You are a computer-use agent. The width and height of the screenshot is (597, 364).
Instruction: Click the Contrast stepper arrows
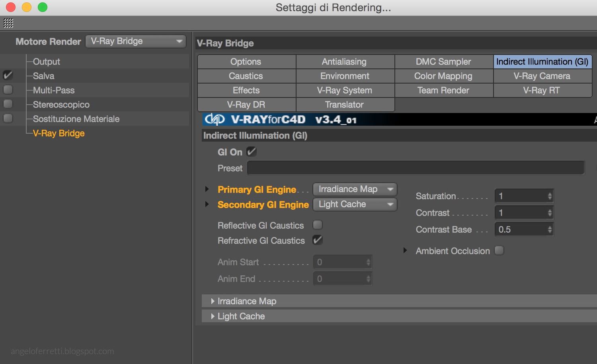pyautogui.click(x=550, y=212)
